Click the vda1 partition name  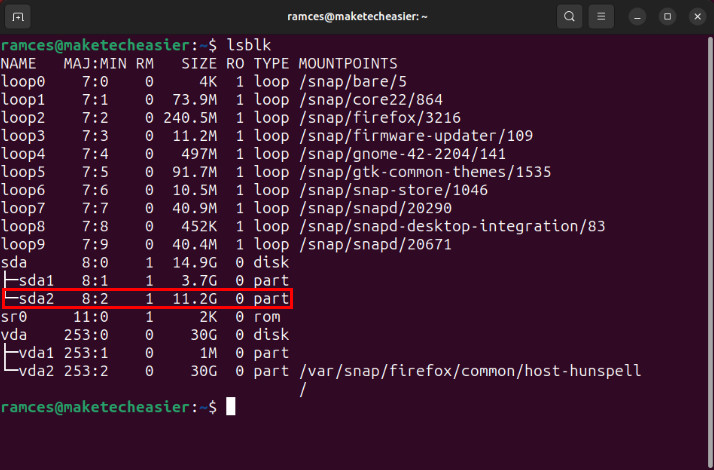click(x=36, y=353)
